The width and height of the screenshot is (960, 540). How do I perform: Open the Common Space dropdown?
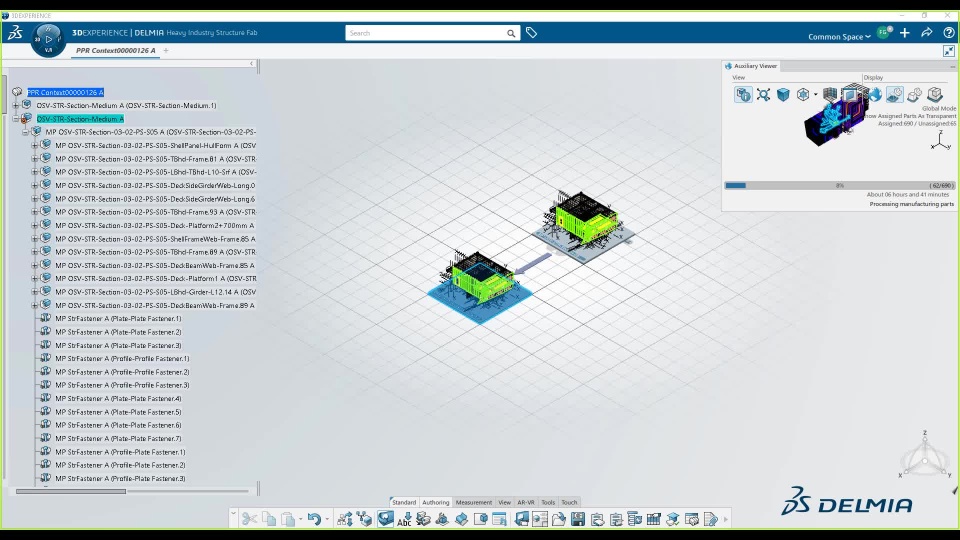(839, 37)
